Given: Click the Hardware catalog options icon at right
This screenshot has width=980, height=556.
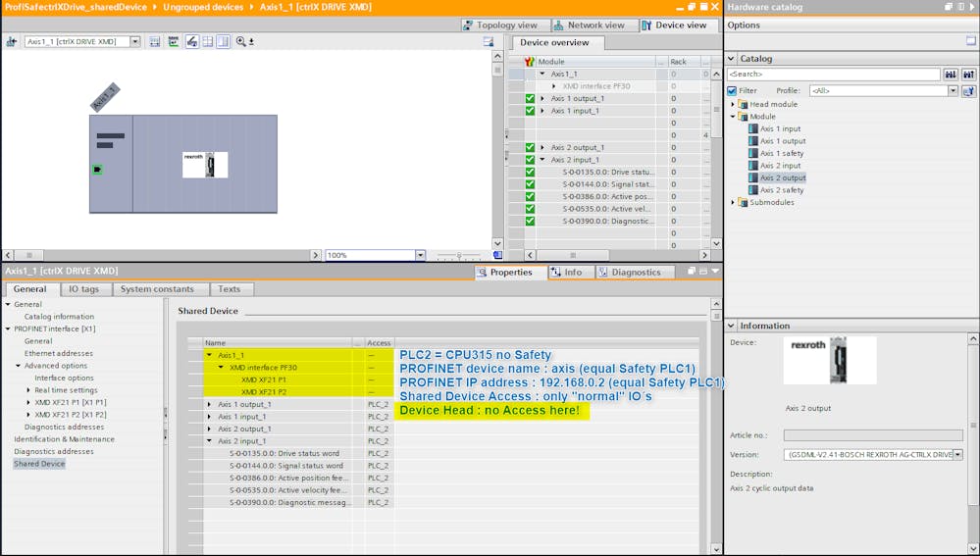Looking at the screenshot, I should (970, 40).
